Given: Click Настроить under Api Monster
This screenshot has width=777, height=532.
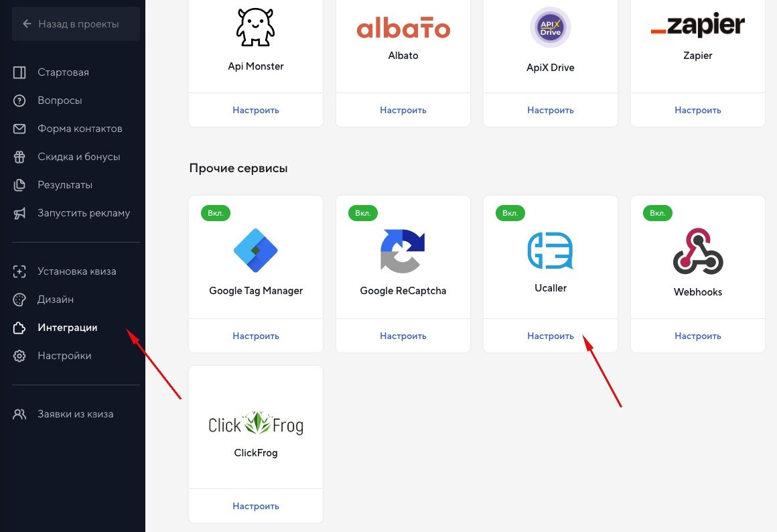Looking at the screenshot, I should pos(256,110).
